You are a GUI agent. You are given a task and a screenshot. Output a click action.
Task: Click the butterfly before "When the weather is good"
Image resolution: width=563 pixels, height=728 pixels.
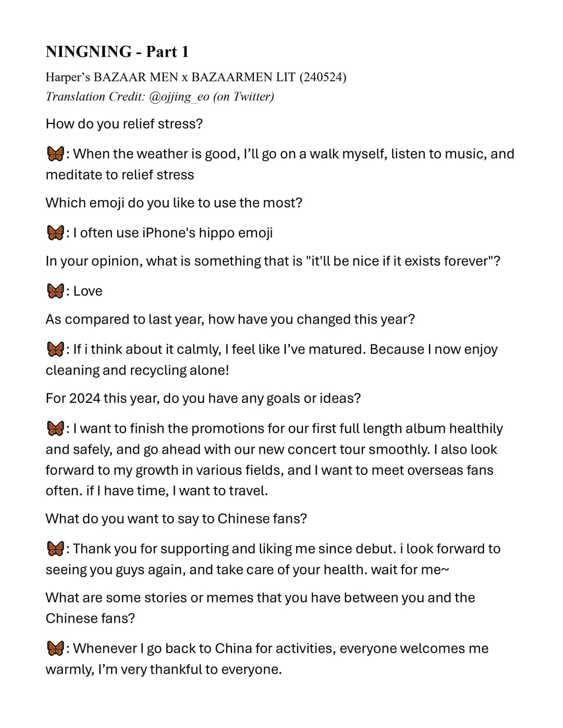tap(55, 154)
